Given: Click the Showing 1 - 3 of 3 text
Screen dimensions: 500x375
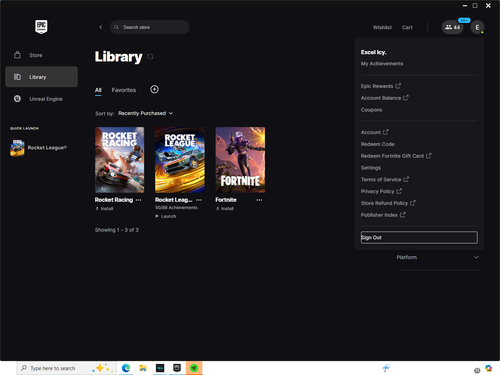Looking at the screenshot, I should (116, 230).
